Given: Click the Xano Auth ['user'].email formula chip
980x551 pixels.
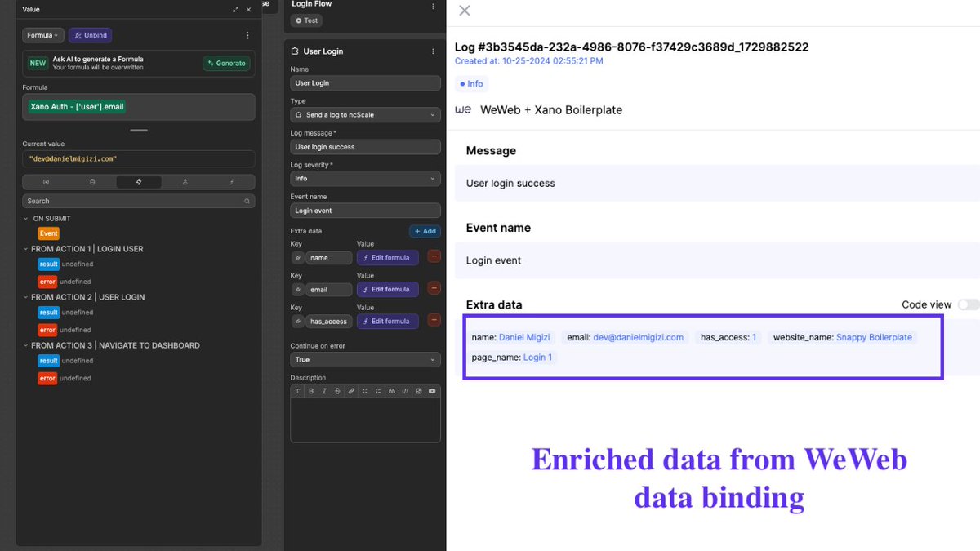Looking at the screenshot, I should 77,106.
